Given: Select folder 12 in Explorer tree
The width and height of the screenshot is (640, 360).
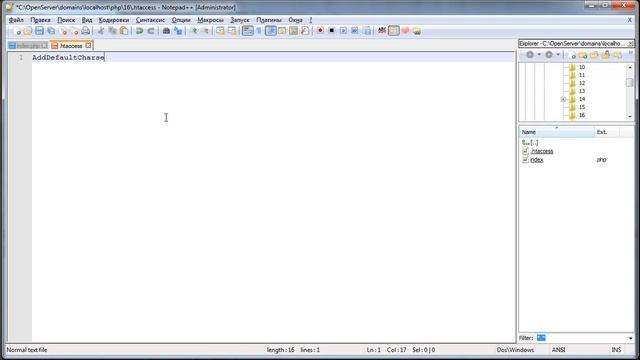Looking at the screenshot, I should (x=582, y=83).
